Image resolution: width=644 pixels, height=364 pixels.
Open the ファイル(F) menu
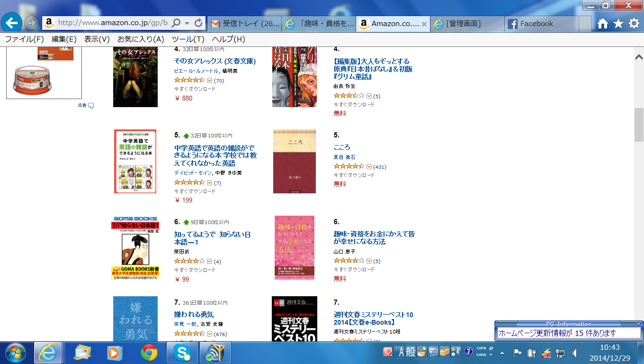[24, 39]
